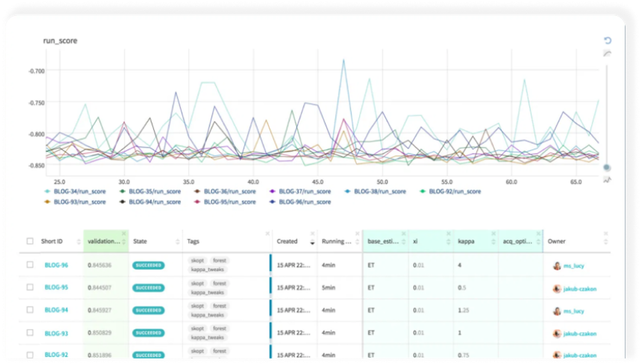641x364 pixels.
Task: Click the SUCCEEDED badge in BLOG-96 row
Action: pyautogui.click(x=148, y=265)
